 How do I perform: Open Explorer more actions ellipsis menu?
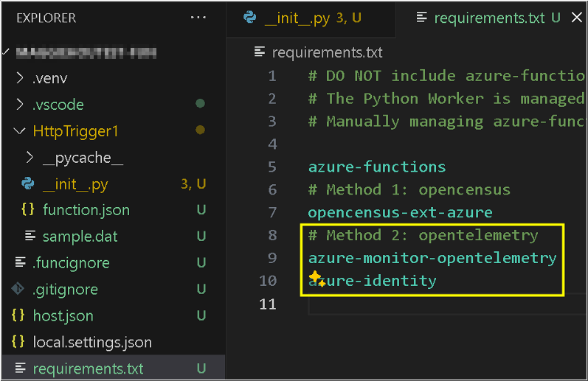[x=198, y=17]
